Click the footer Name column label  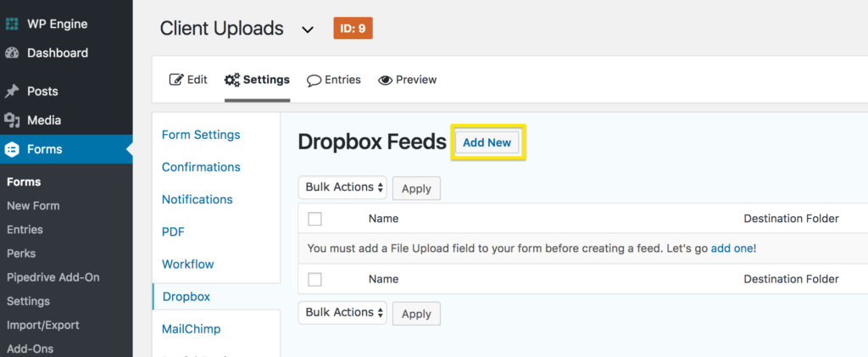(x=384, y=279)
